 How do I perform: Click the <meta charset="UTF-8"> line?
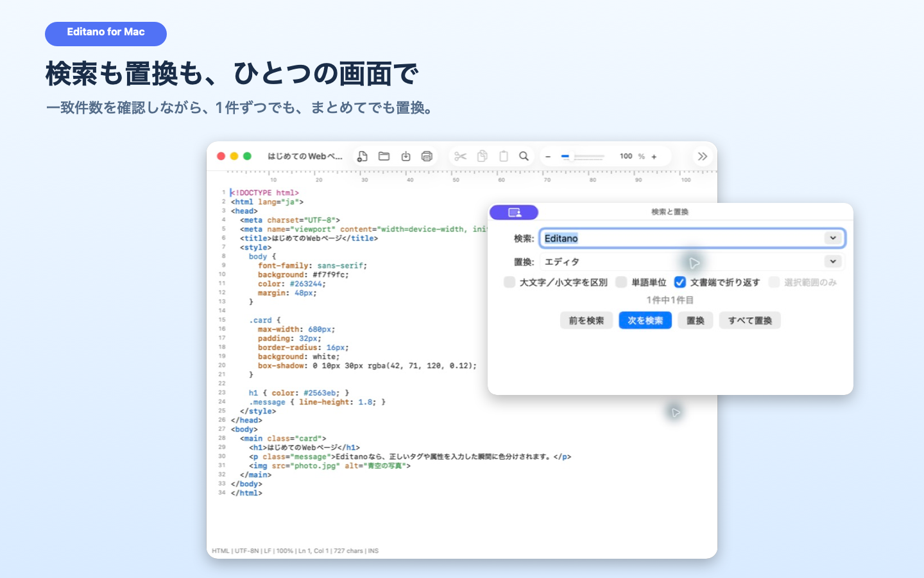(x=290, y=220)
